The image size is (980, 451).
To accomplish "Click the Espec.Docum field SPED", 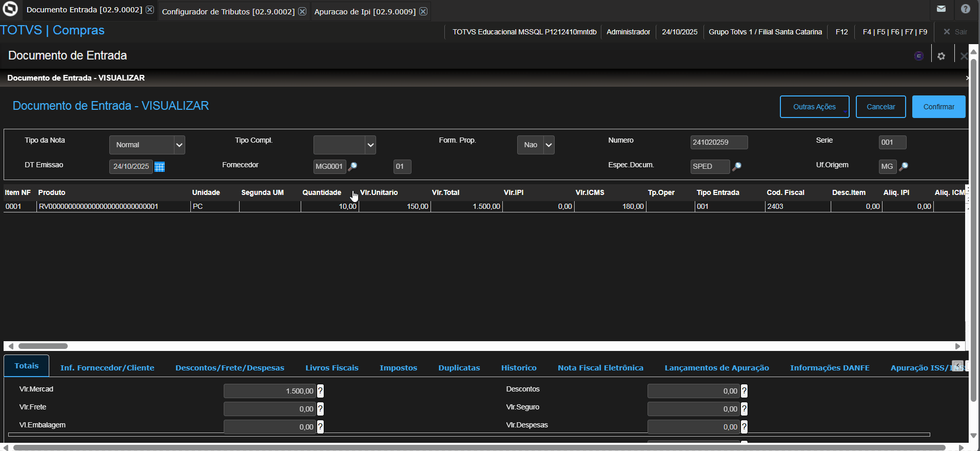I will point(710,166).
